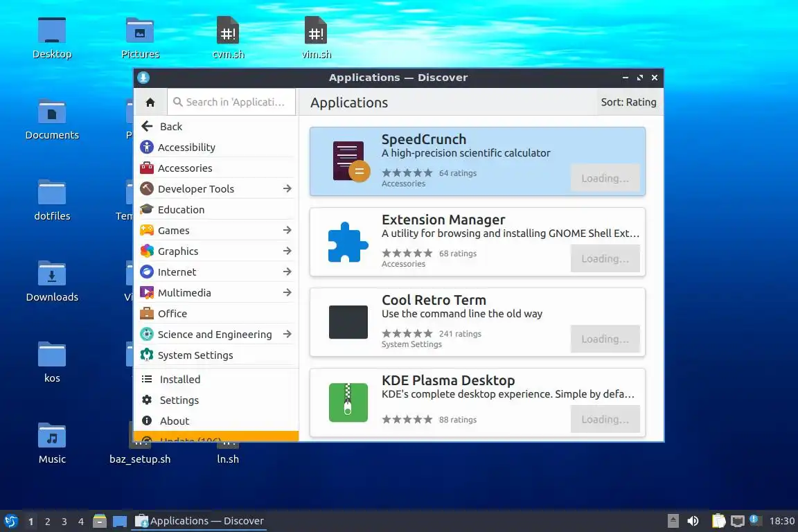
Task: Select the cvm.sh script on desktop
Action: pos(228,38)
